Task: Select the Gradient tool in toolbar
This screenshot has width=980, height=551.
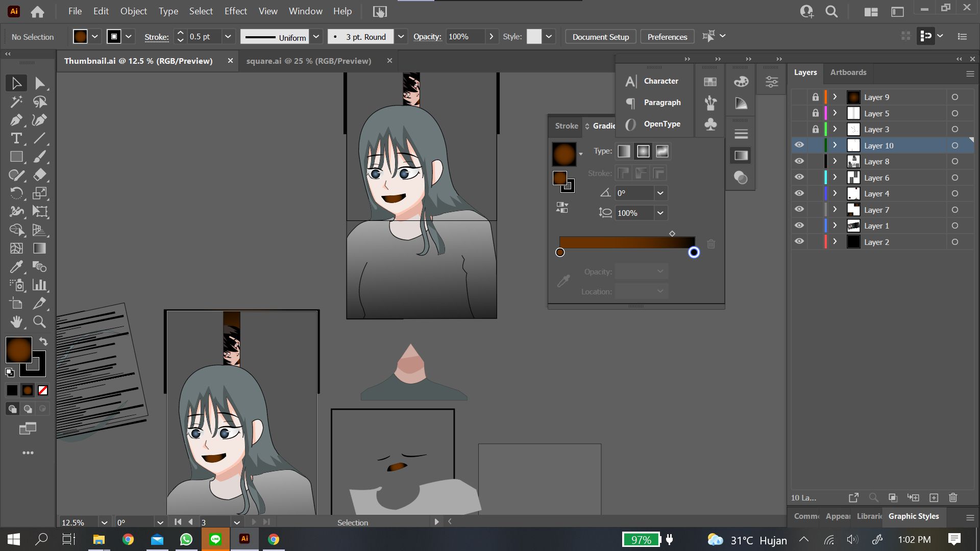Action: [x=40, y=248]
